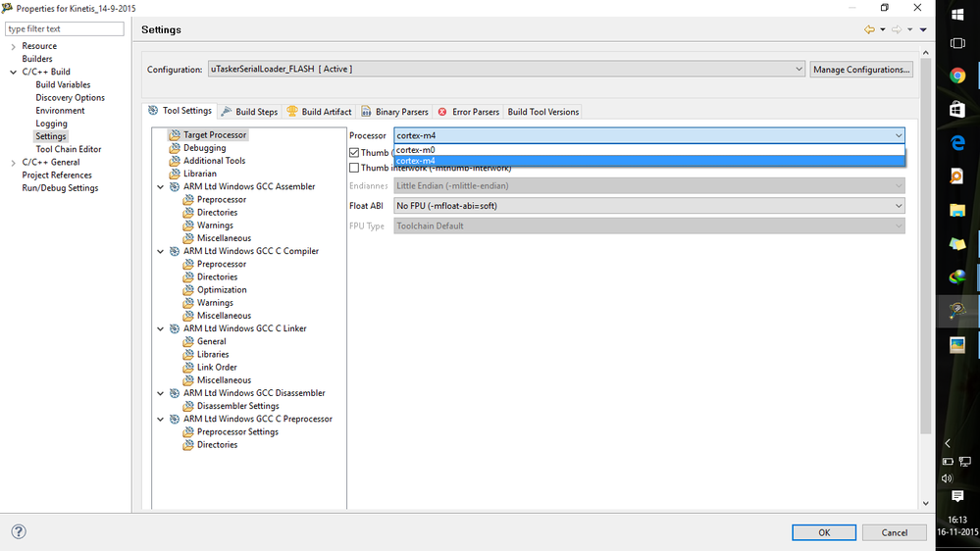The width and height of the screenshot is (980, 551).
Task: Click the Tool Settings tab icon
Action: pos(153,111)
